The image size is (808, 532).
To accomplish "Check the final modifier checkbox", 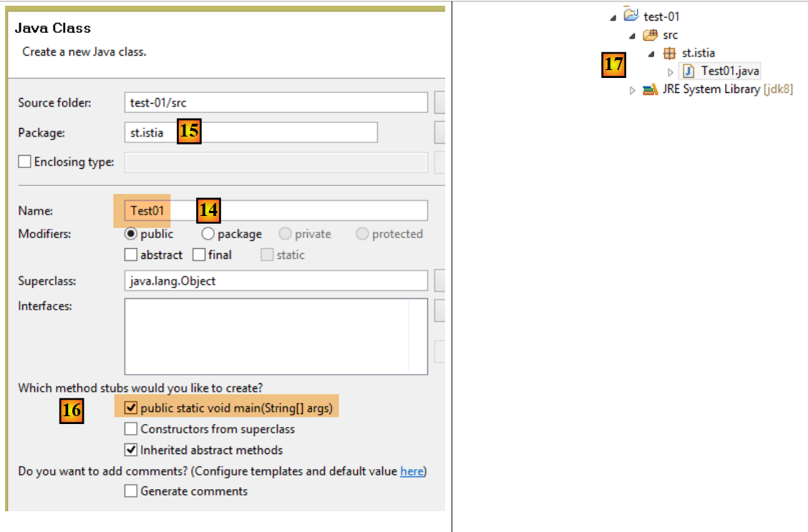I will (x=199, y=255).
